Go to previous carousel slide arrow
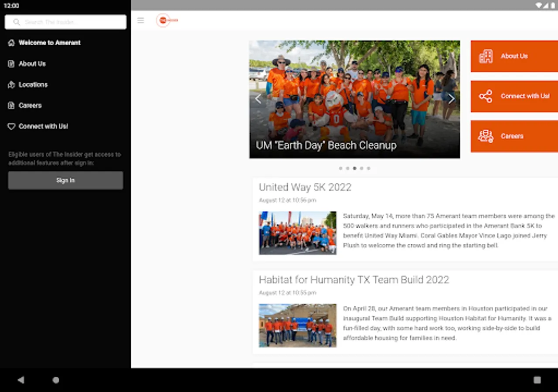The image size is (558, 392). [258, 99]
